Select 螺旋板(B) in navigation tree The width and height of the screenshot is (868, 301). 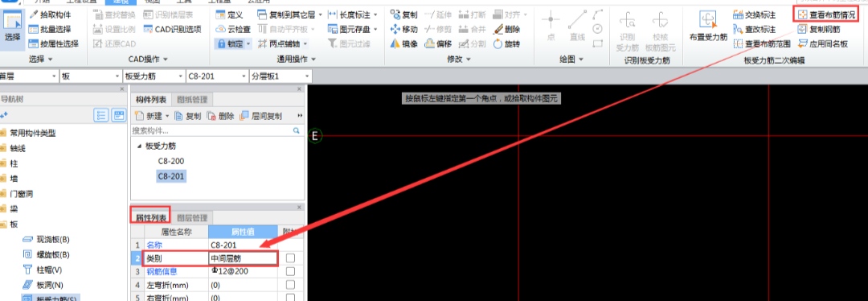[53, 255]
